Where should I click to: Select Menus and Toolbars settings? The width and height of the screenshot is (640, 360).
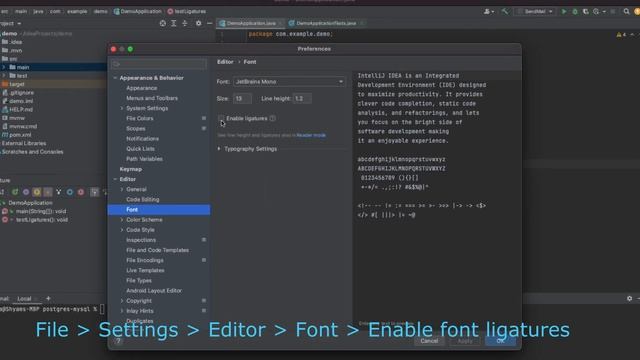click(152, 98)
